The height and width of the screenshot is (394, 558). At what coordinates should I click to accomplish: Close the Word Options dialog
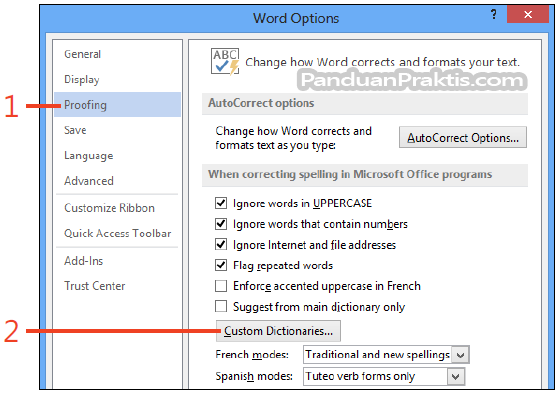pyautogui.click(x=528, y=15)
